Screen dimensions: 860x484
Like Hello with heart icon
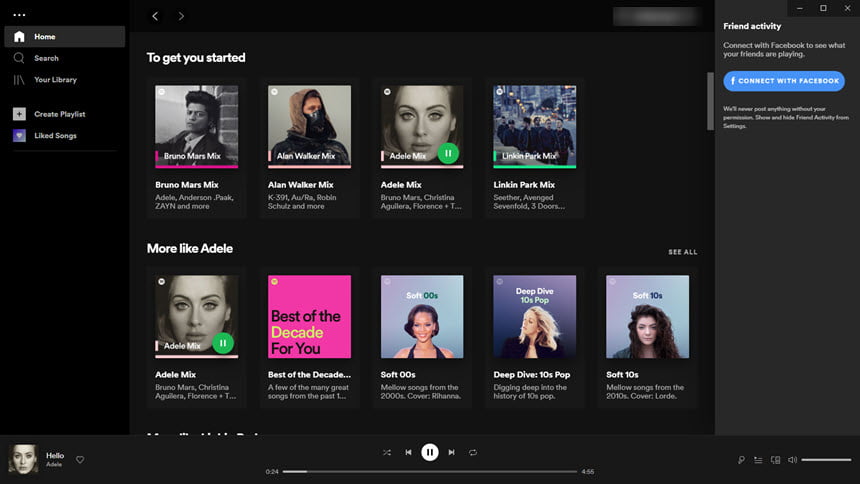[x=80, y=460]
